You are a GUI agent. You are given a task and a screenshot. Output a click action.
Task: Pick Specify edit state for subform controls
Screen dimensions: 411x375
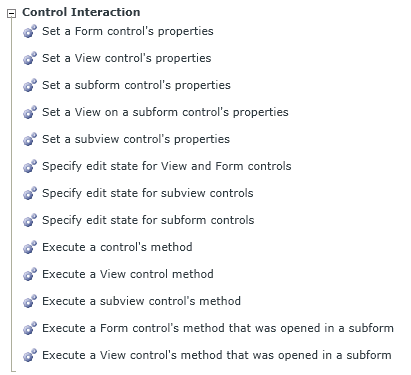148,220
